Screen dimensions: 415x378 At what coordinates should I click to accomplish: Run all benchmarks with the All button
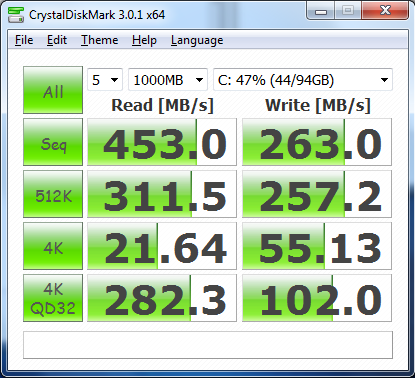53,90
